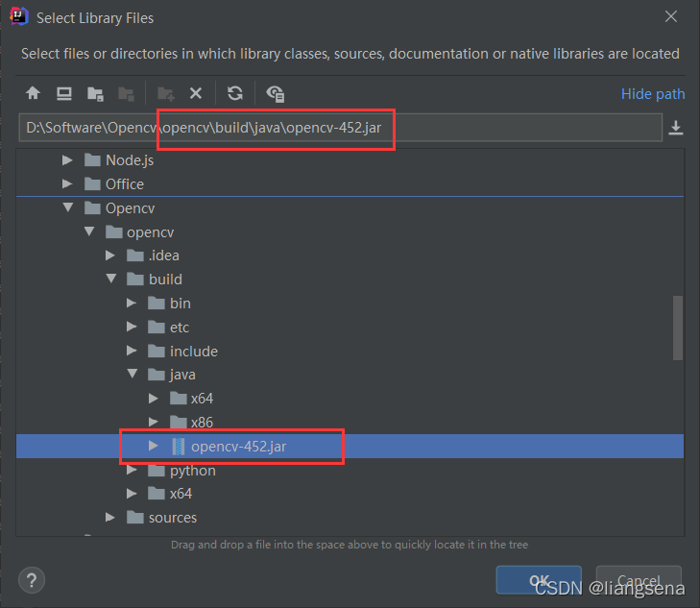700x608 pixels.
Task: Select the Node.js tree item
Action: pyautogui.click(x=130, y=160)
